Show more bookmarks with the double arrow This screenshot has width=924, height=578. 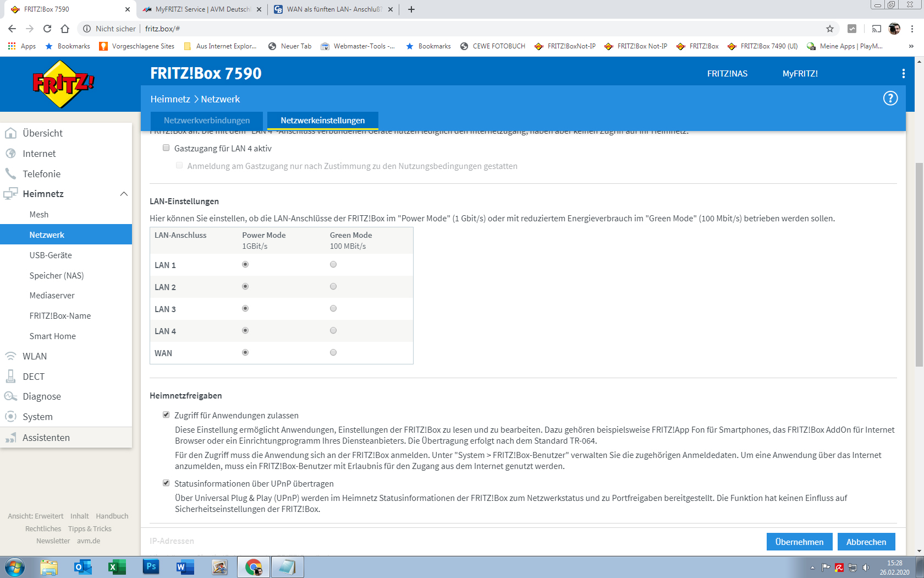[911, 46]
